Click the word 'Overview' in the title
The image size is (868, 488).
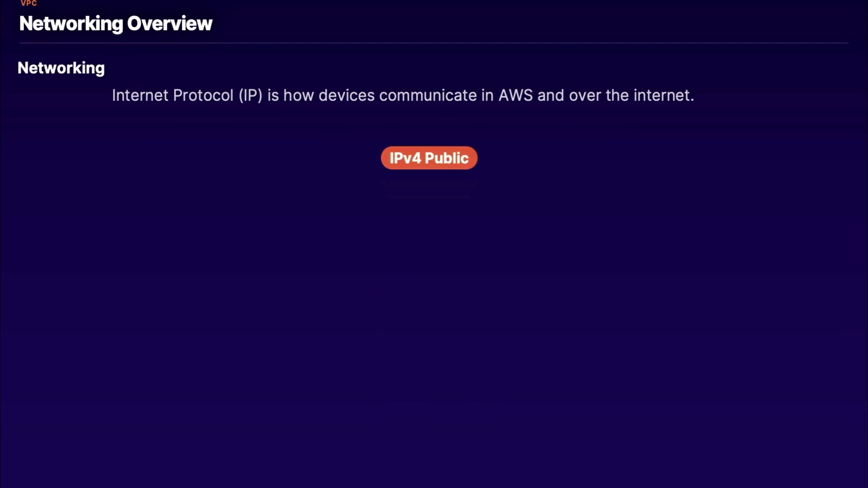pos(170,23)
